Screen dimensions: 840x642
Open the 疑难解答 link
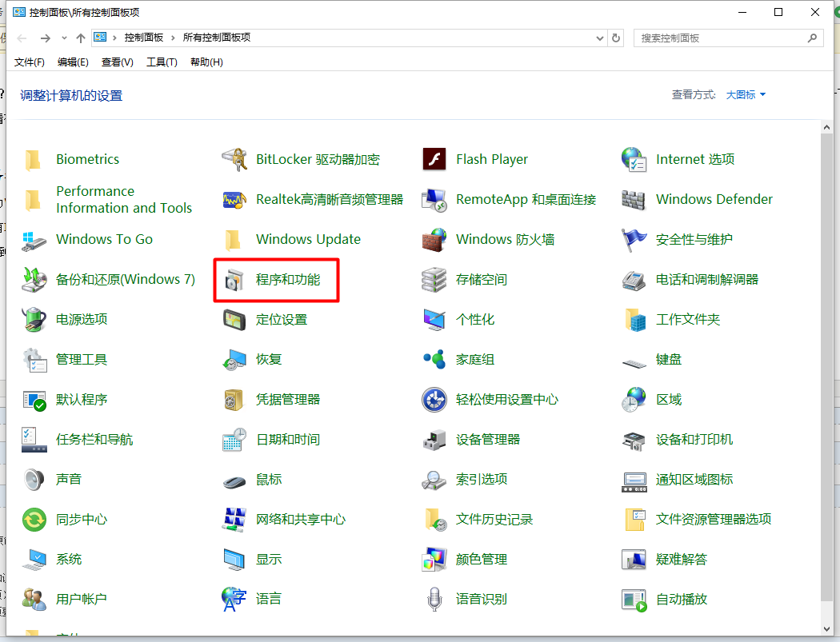coord(682,560)
